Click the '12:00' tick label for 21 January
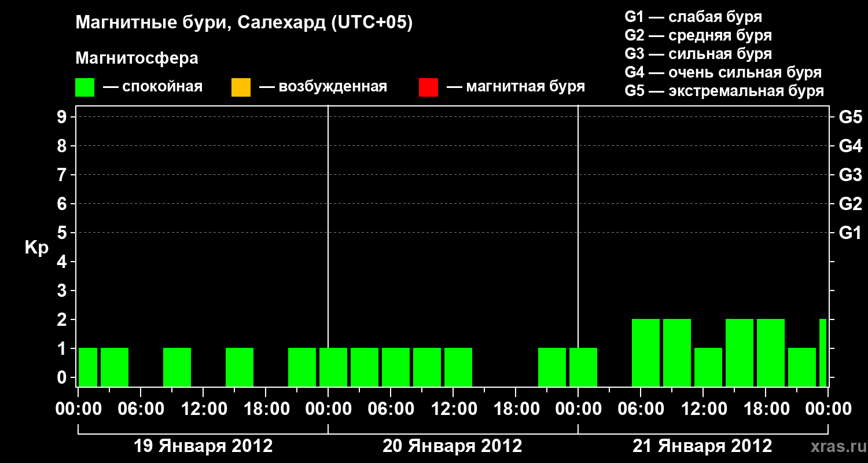This screenshot has width=868, height=463. (x=703, y=409)
